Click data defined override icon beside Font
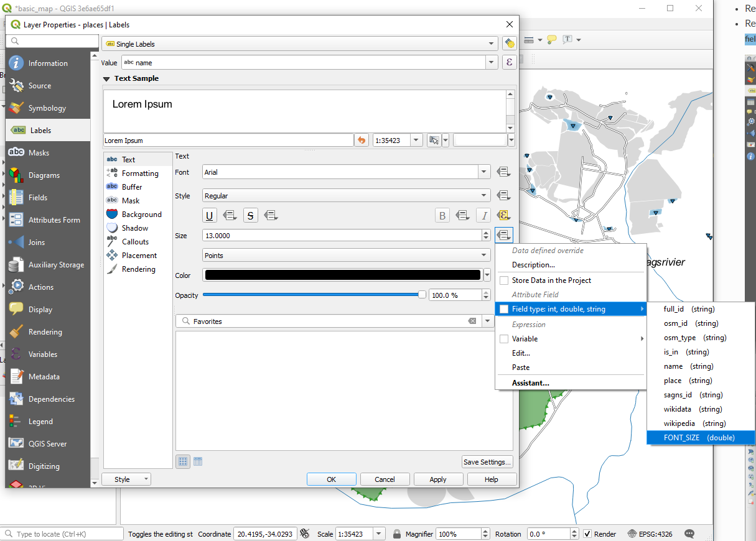The height and width of the screenshot is (541, 756). coord(503,172)
